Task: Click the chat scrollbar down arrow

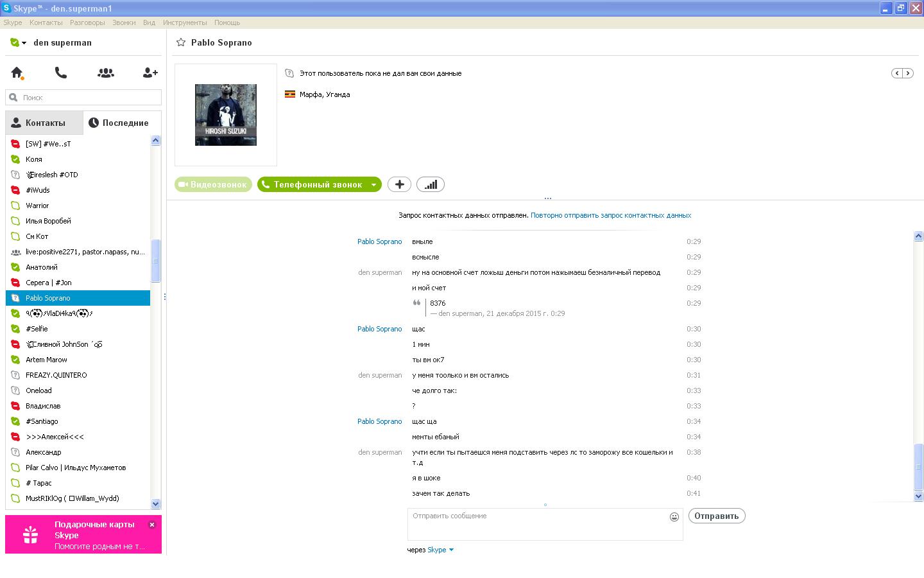Action: coord(918,496)
